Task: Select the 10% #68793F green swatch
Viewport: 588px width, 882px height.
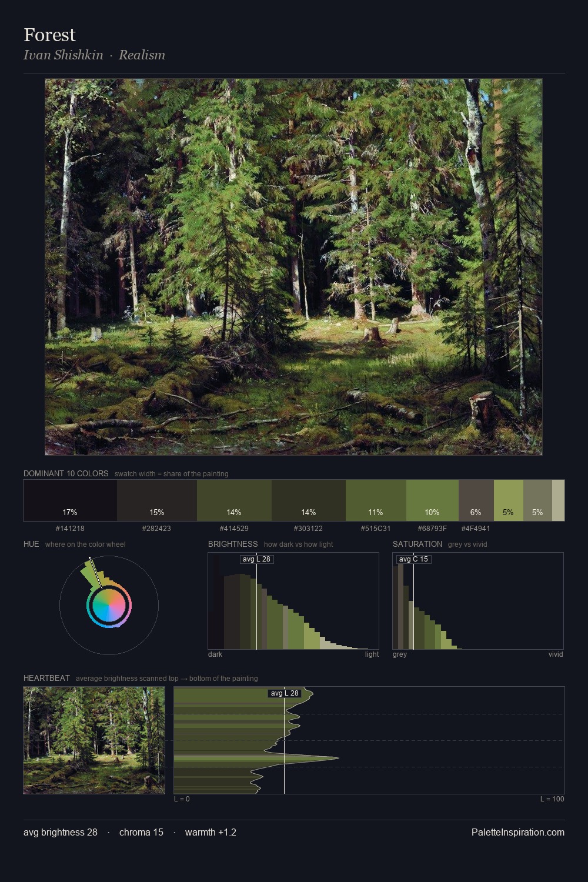Action: click(x=432, y=500)
